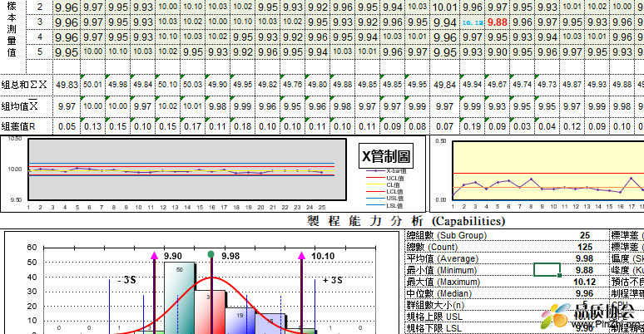This screenshot has height=334, width=644.
Task: Click the 規格下限 LSL label
Action: tap(434, 328)
